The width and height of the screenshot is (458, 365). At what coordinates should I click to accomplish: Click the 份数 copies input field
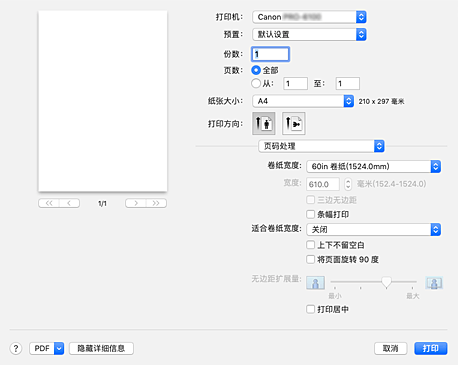270,54
